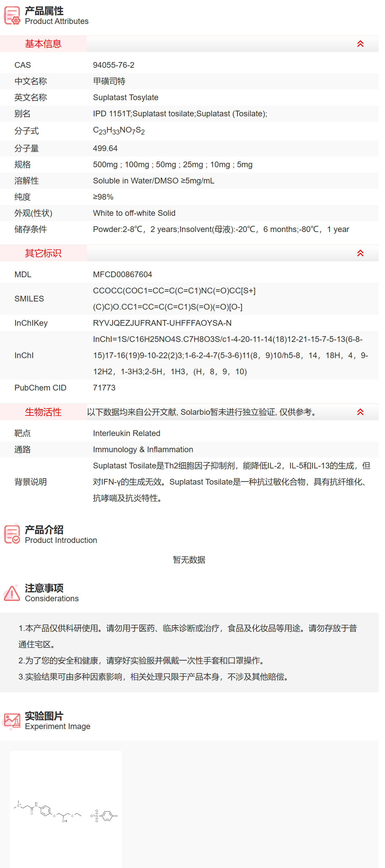Click the molecular formula C23H33NO7S2

pyautogui.click(x=119, y=131)
